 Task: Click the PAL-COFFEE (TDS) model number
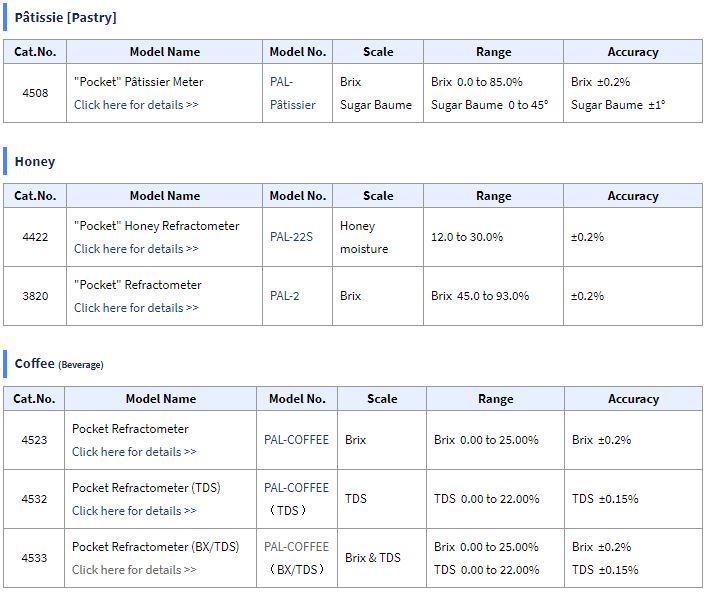tap(296, 499)
